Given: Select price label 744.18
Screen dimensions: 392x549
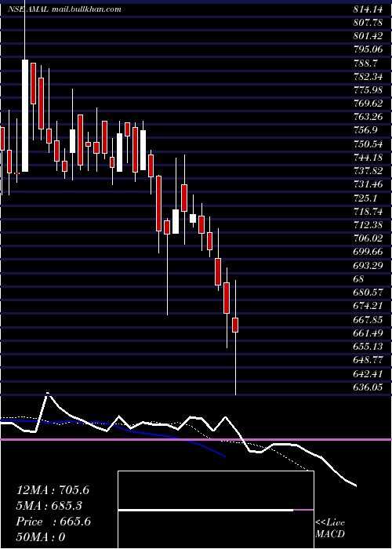Looking at the screenshot, I should pos(368,157).
